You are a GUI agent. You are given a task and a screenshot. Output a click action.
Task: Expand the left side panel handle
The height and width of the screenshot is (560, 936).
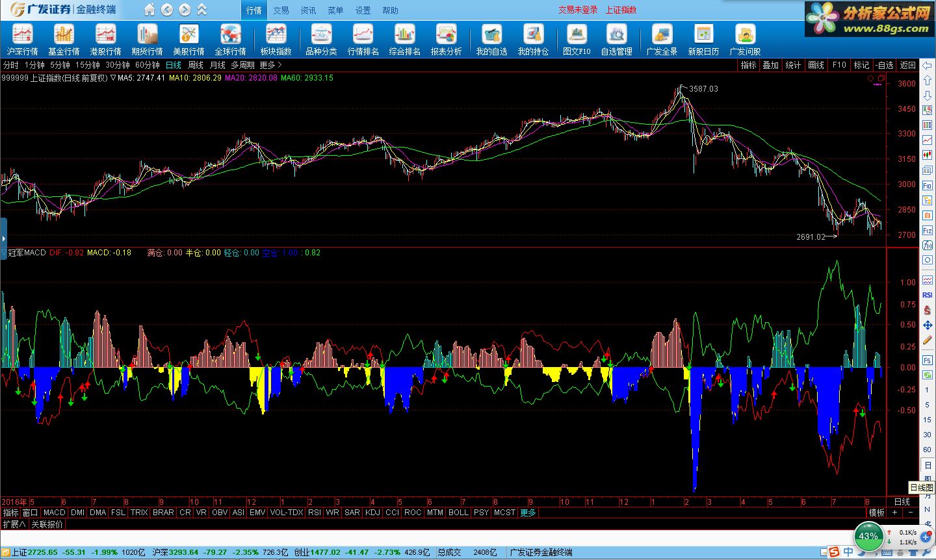tap(3, 239)
